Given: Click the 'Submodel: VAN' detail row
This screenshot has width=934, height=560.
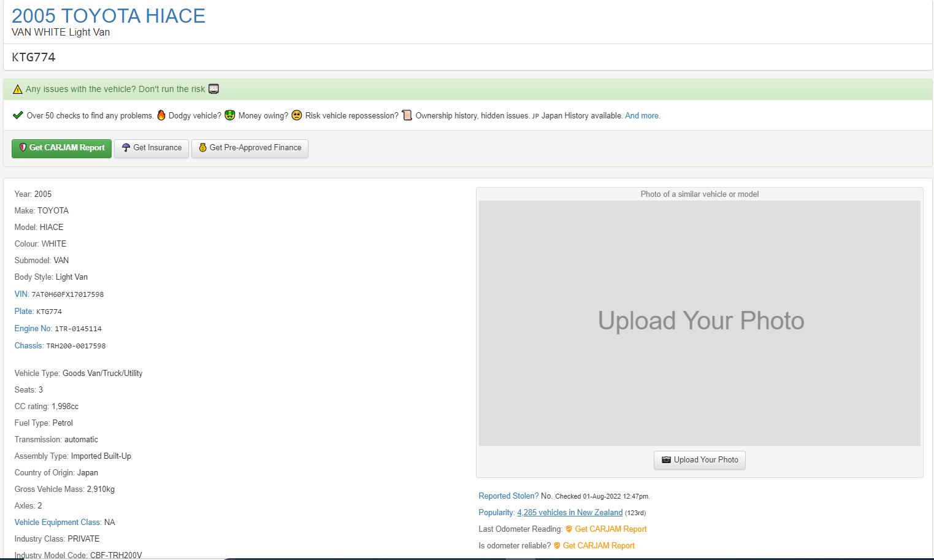Looking at the screenshot, I should click(x=42, y=261).
